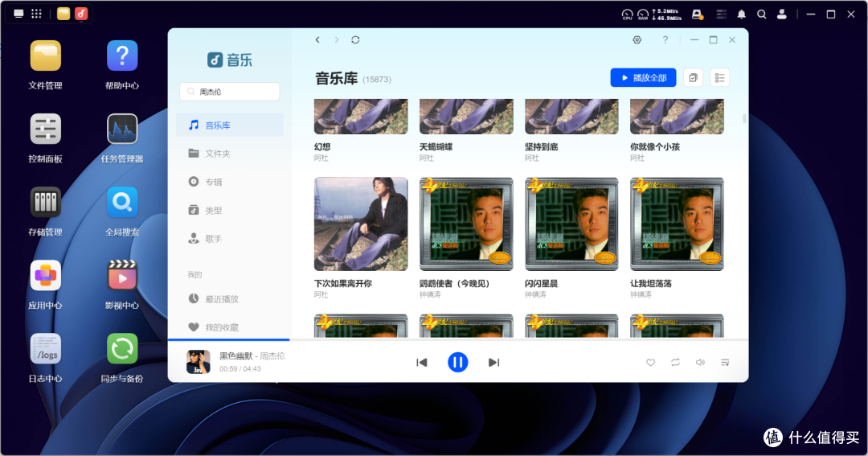The height and width of the screenshot is (456, 868).
Task: Click song title 坚持到底
Action: pos(542,147)
